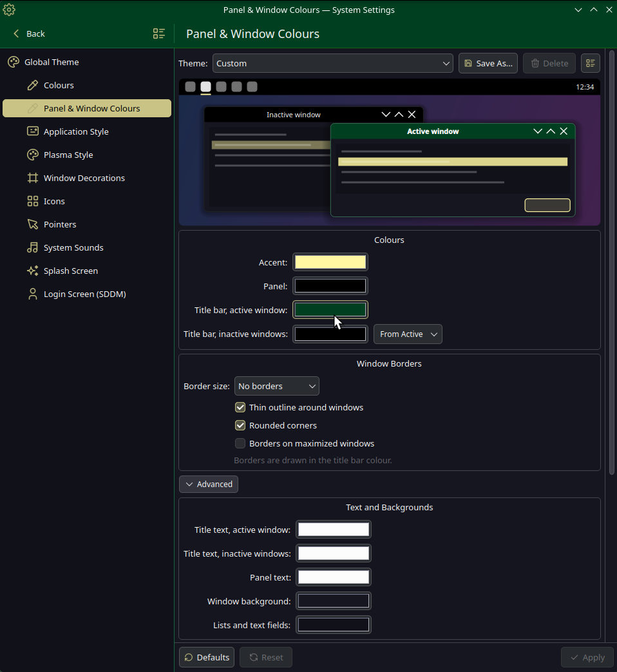Click the Icons grid icon
The height and width of the screenshot is (672, 617).
33,201
